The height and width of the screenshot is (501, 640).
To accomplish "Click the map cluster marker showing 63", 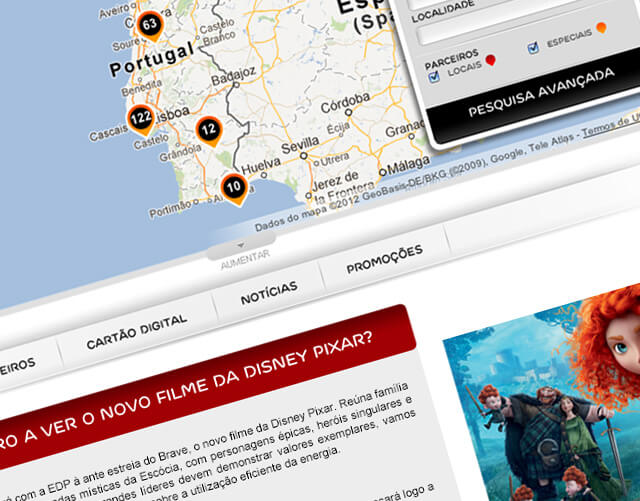I will pos(150,26).
